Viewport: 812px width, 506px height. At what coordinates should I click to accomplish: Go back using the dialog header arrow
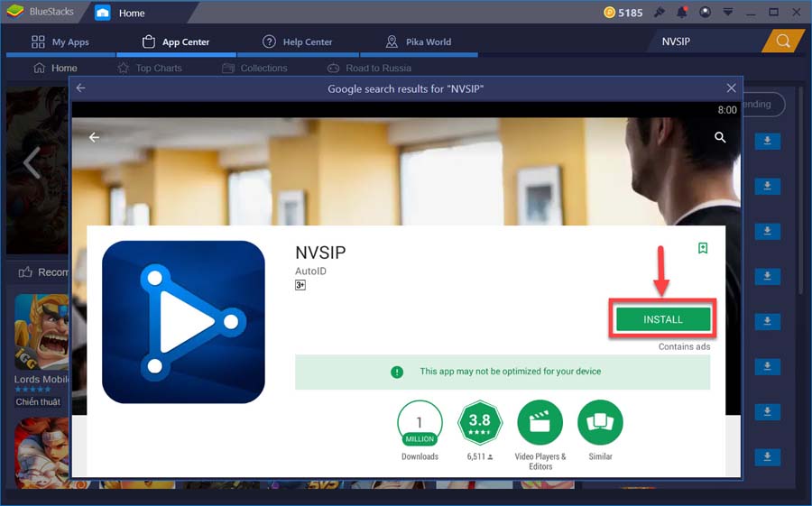pyautogui.click(x=81, y=88)
